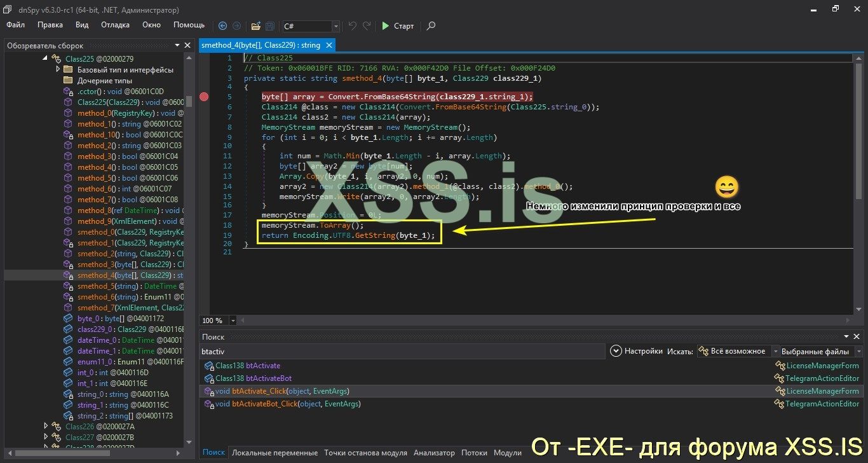Open the Вид menu

tap(82, 25)
